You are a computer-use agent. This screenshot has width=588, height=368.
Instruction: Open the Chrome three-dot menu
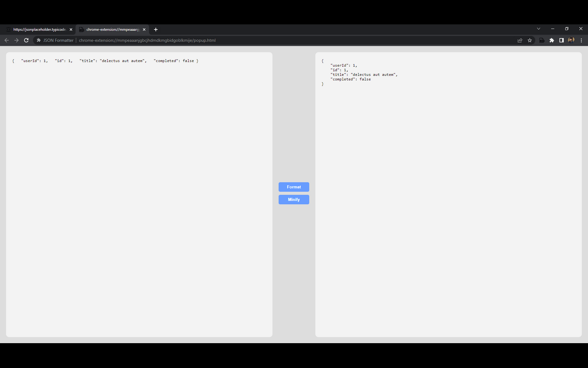[581, 40]
